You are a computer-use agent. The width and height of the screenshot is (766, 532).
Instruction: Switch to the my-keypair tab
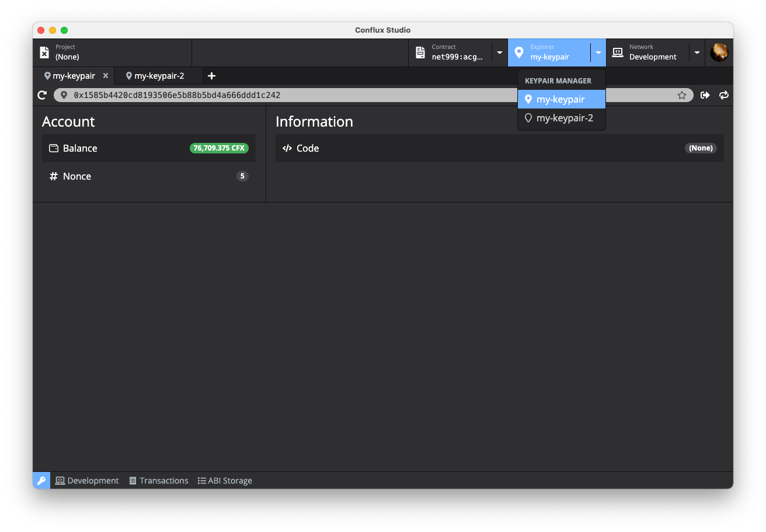pyautogui.click(x=74, y=76)
